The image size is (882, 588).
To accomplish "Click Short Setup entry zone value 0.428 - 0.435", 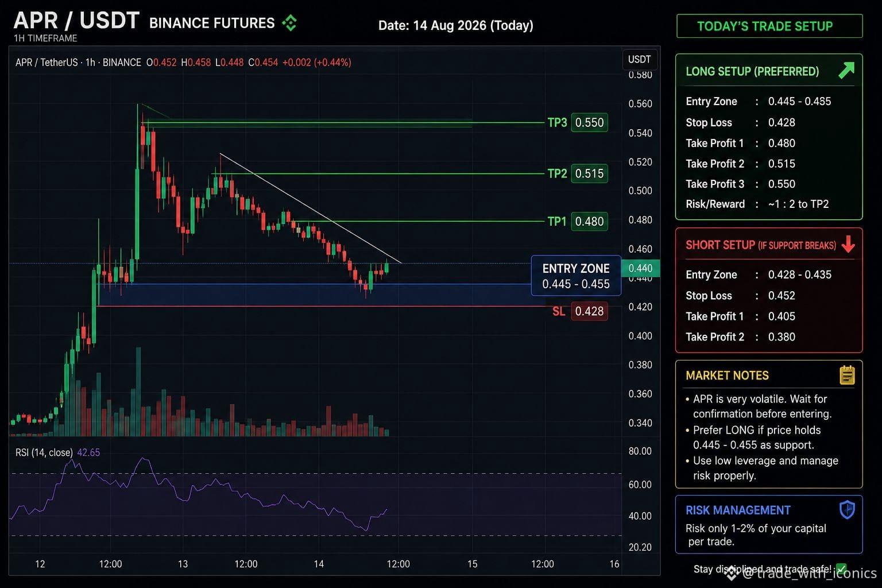I will point(799,274).
